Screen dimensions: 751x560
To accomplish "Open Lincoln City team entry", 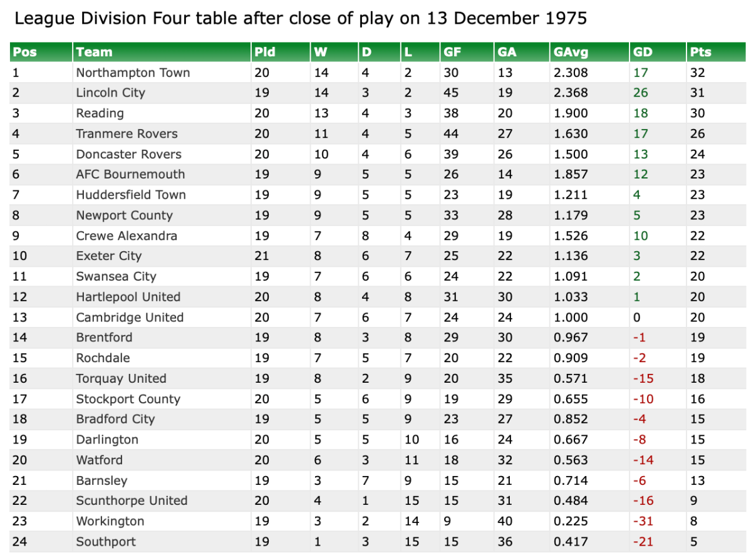I will (110, 93).
